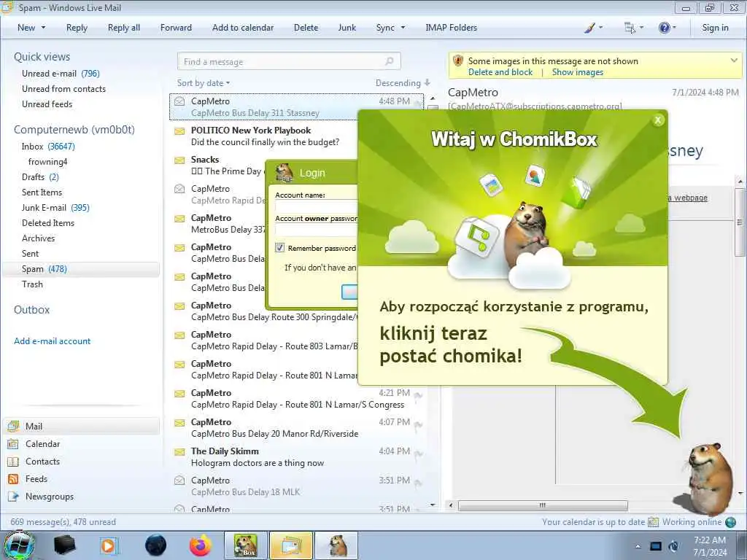Screen dimensions: 747x560
Task: Click the shield icon in the image warning bar
Action: (x=458, y=61)
